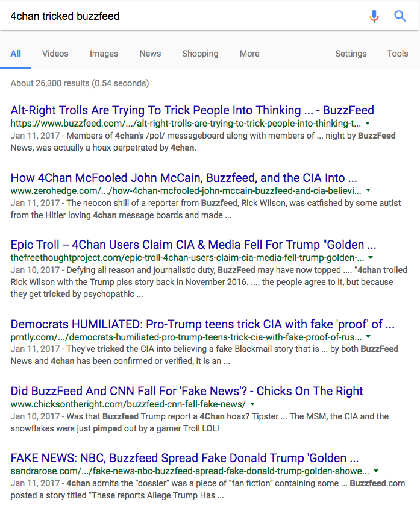Open the Settings menu
Viewport: 420px width, 520px height.
pos(351,54)
